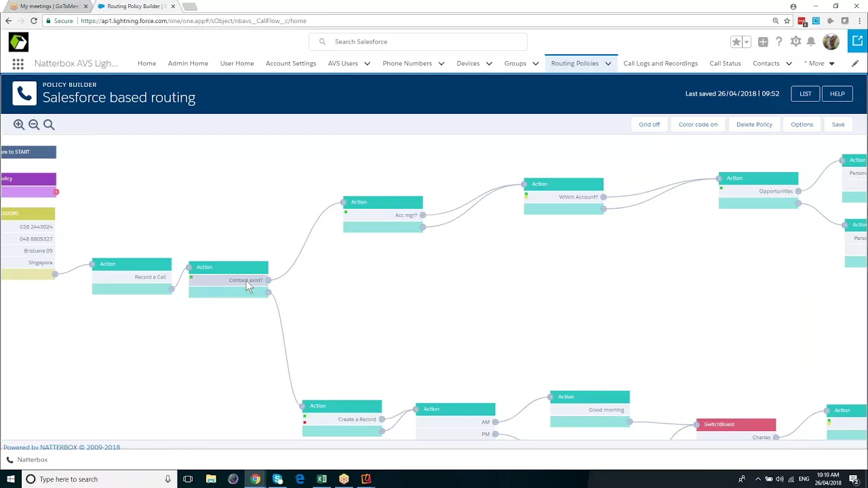Open the favorites list dropdown arrow

click(x=747, y=42)
